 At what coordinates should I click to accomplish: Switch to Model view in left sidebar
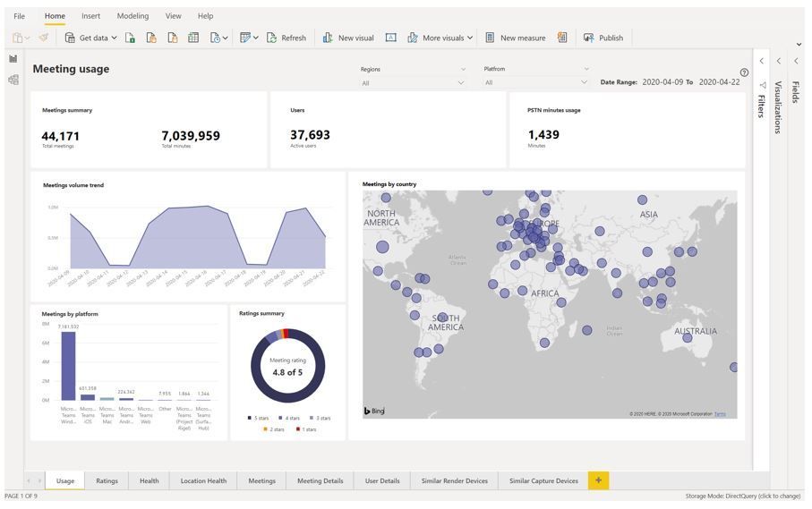[13, 80]
